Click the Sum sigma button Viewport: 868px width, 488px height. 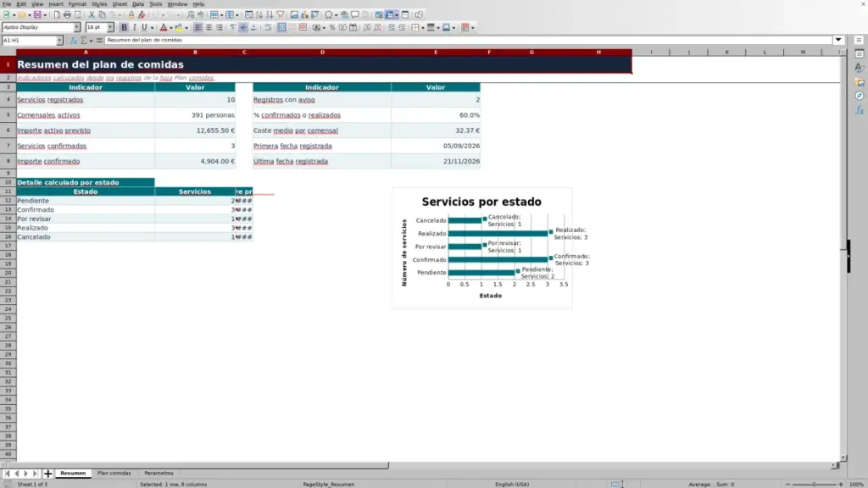pos(84,41)
